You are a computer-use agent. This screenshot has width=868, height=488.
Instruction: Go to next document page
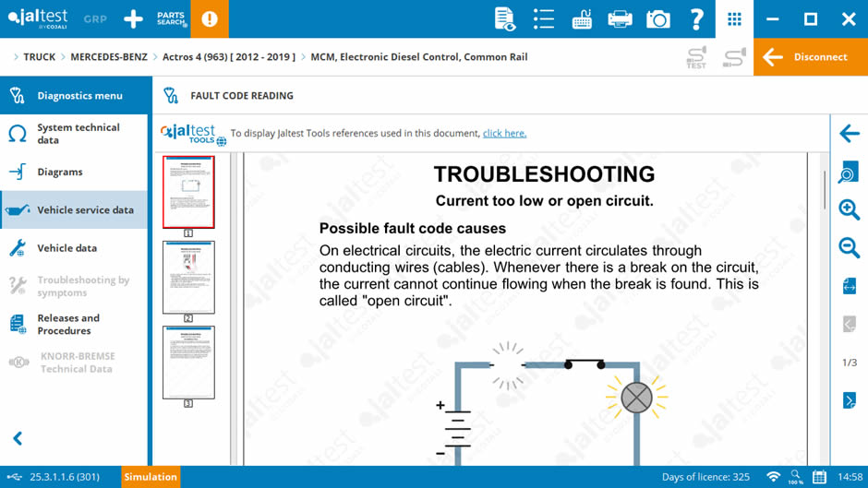(x=850, y=400)
